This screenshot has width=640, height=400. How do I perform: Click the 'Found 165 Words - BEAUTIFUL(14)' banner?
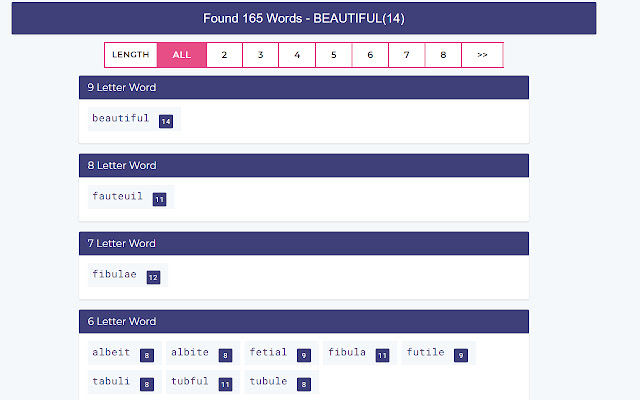pos(304,18)
